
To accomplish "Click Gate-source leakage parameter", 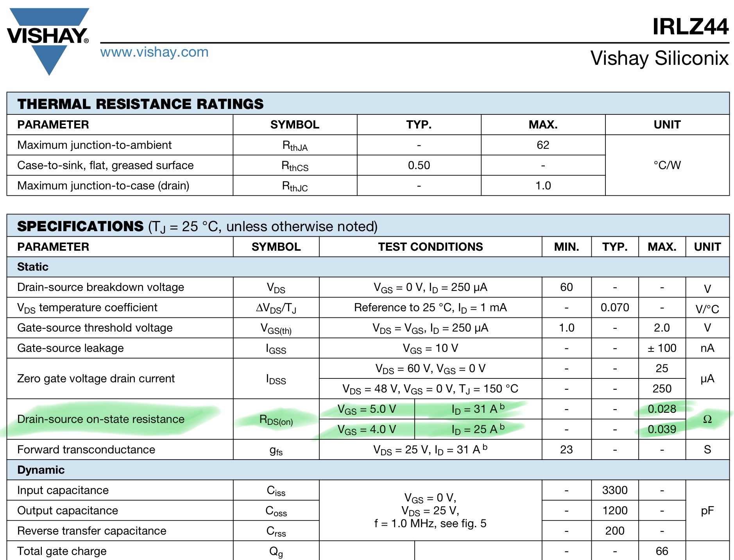I will 70,348.
